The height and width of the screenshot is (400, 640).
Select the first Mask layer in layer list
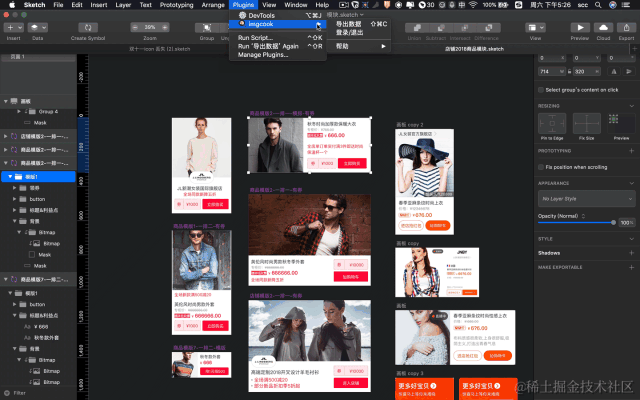click(40, 122)
